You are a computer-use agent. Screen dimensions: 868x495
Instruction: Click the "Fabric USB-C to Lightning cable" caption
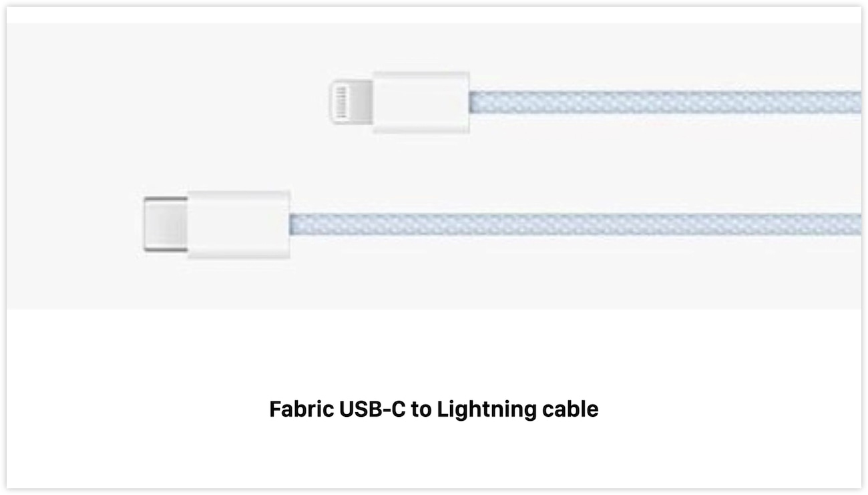pyautogui.click(x=434, y=409)
